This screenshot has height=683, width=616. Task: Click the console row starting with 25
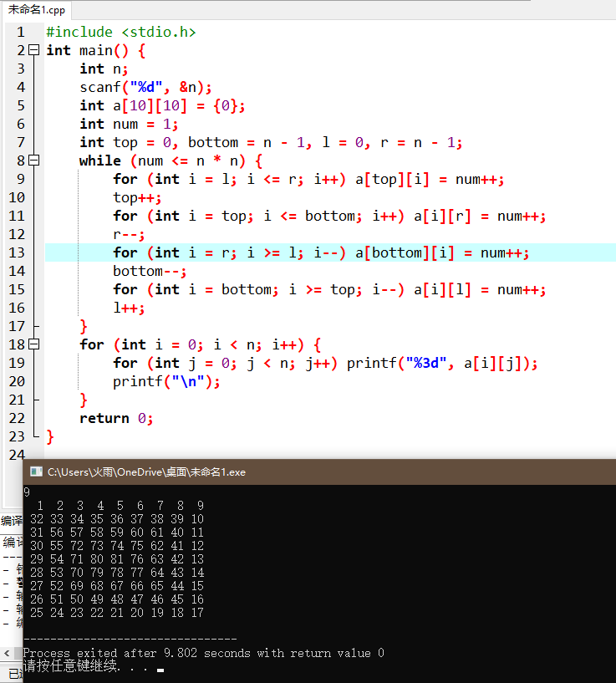pos(117,613)
